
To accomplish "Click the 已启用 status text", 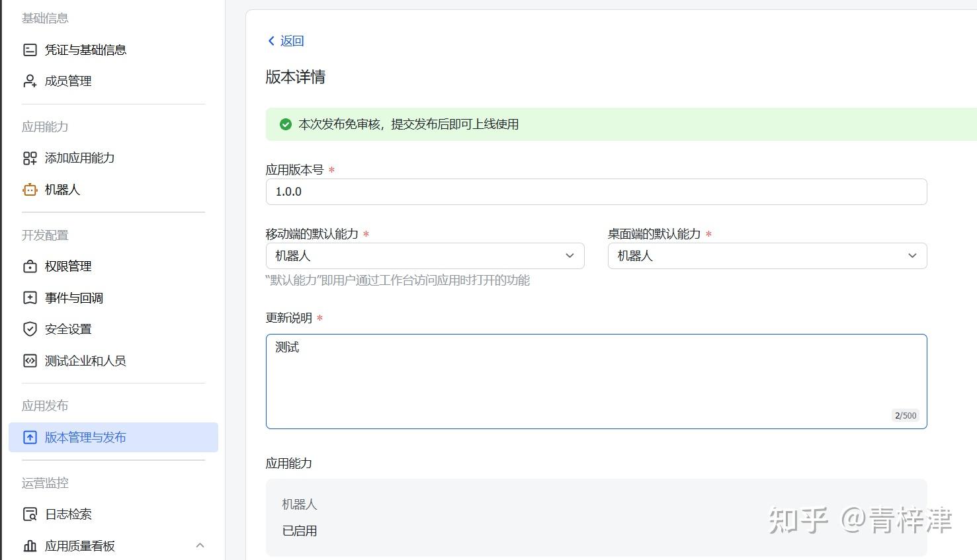I will point(300,531).
